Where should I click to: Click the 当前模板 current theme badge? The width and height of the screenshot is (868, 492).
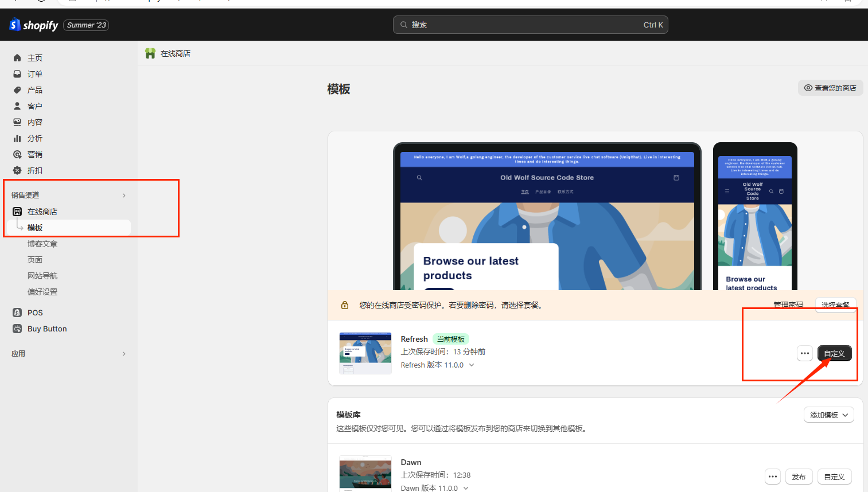click(x=451, y=339)
